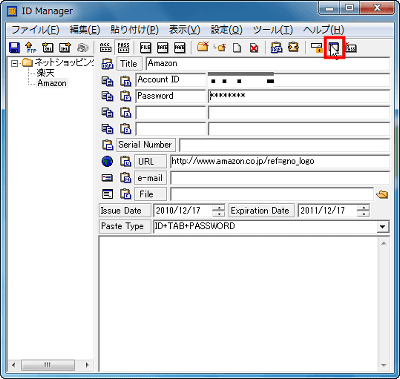Open the ヘルプ(H) menu
Image resolution: width=400 pixels, height=379 pixels.
(x=323, y=30)
